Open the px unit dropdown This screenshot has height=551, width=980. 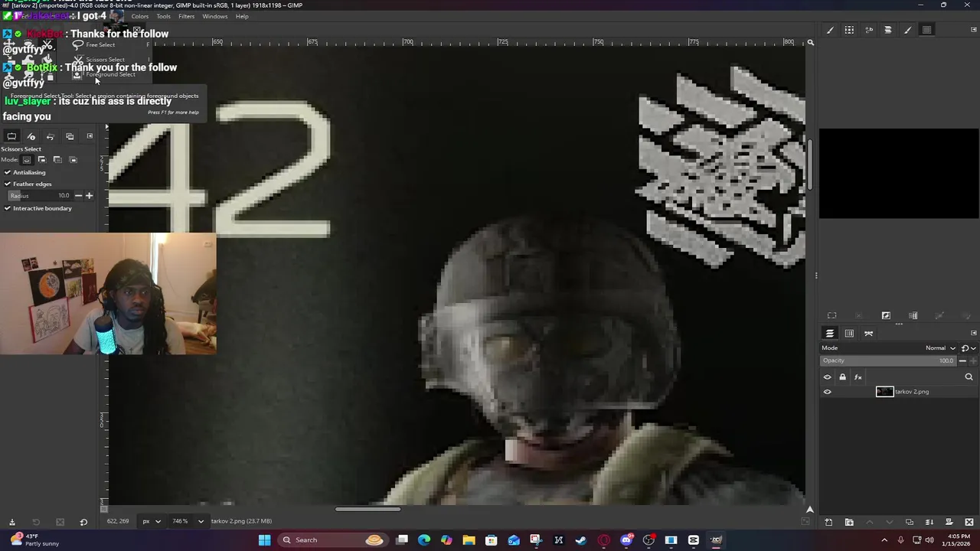[x=151, y=521]
